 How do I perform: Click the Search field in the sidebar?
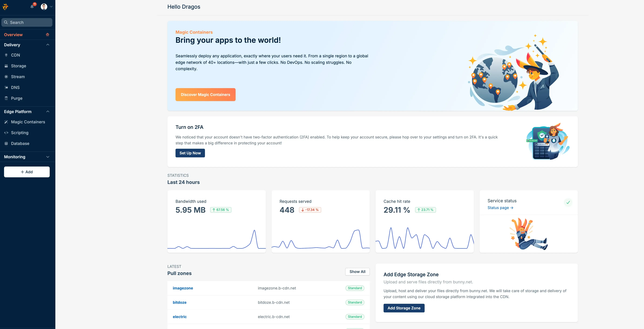pos(27,22)
